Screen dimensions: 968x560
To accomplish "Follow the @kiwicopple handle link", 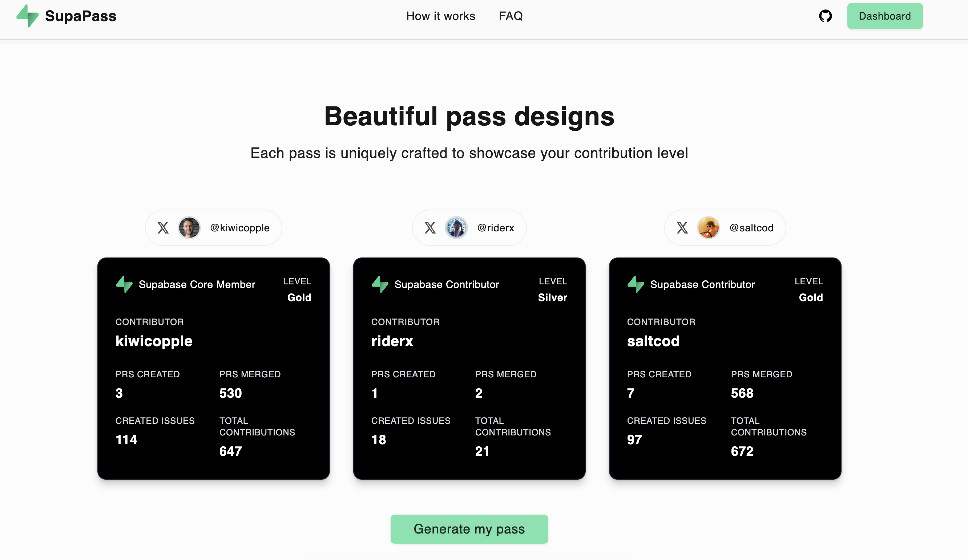I will click(240, 228).
